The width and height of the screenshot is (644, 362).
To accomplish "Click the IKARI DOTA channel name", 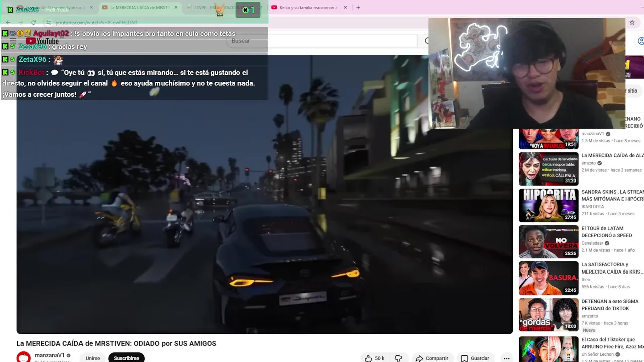I will [593, 207].
